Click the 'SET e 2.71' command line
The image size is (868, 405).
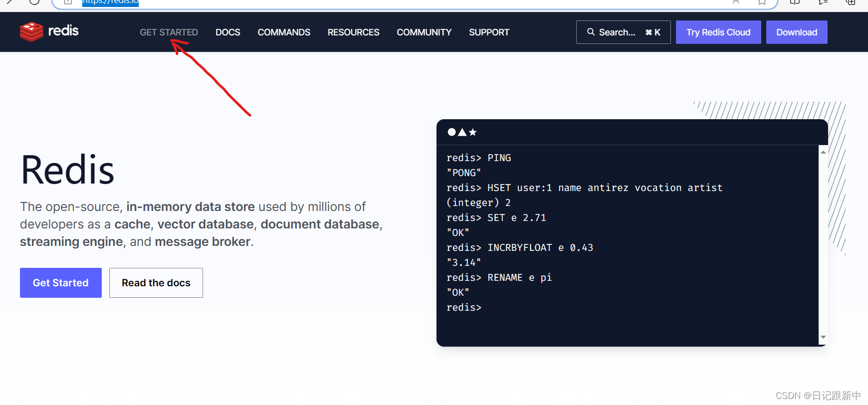coord(496,218)
